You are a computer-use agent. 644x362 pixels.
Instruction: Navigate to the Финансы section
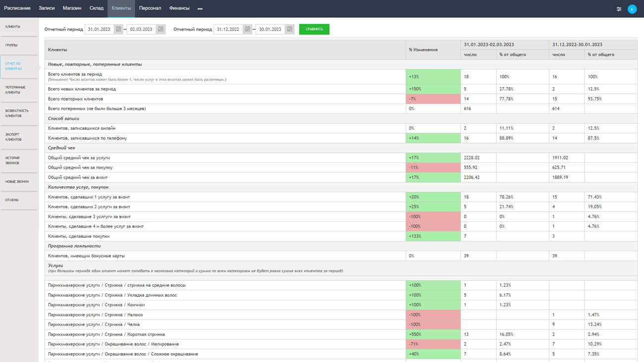[x=179, y=8]
